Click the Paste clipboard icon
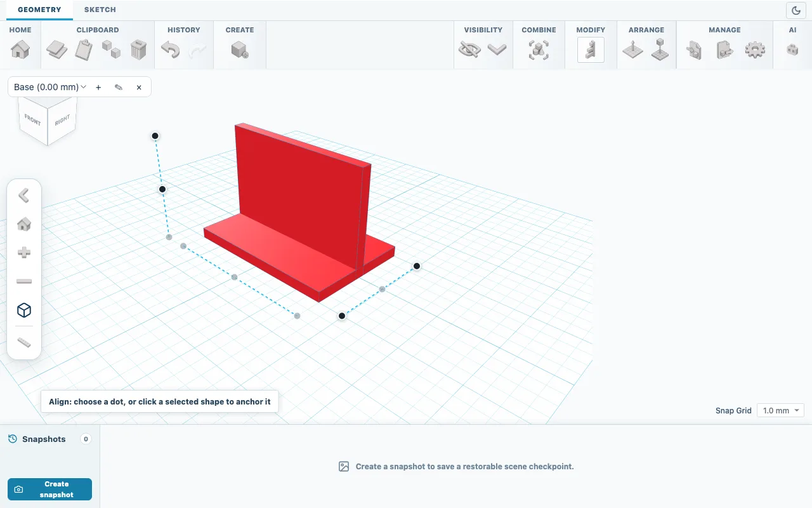This screenshot has width=812, height=508. point(84,50)
